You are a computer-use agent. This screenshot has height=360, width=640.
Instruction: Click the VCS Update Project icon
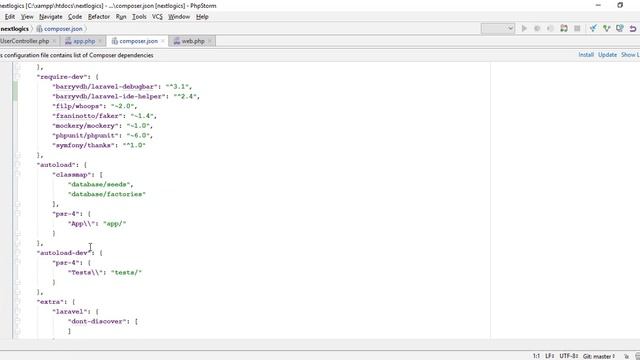[593, 29]
